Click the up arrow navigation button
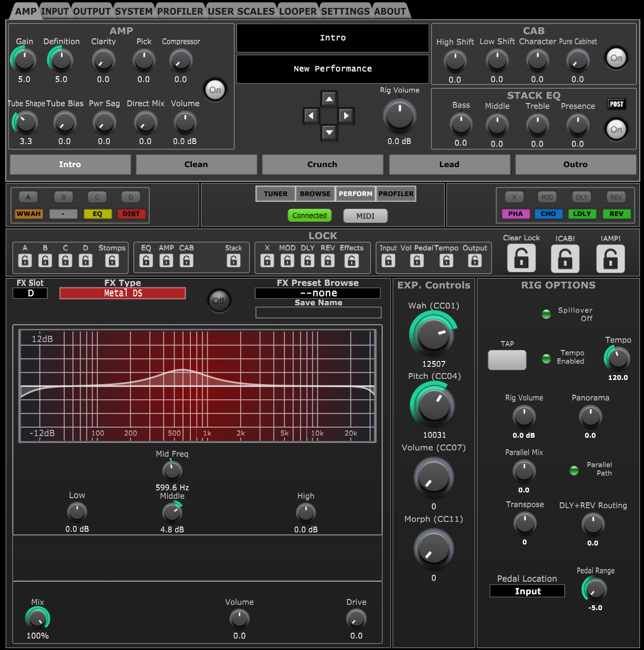This screenshot has height=650, width=644. pyautogui.click(x=329, y=99)
